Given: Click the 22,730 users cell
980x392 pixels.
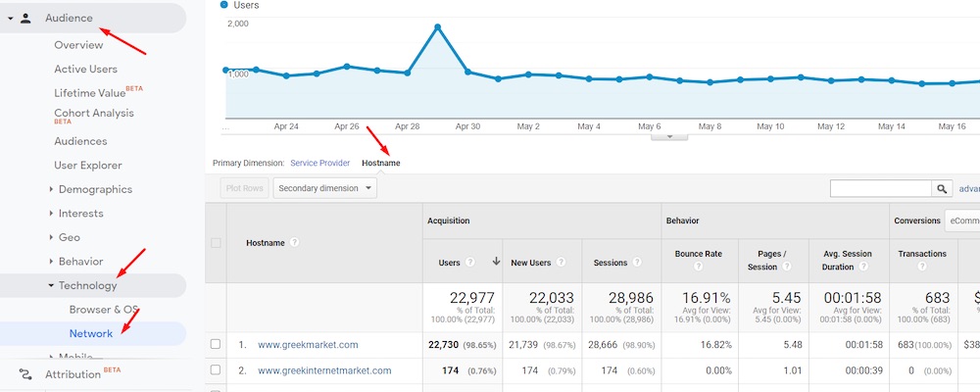Looking at the screenshot, I should point(443,345).
